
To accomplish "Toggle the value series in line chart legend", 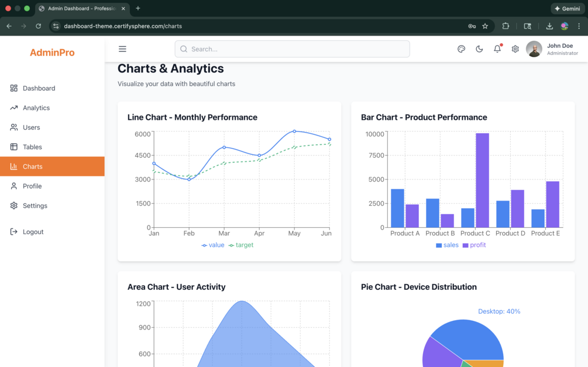I will point(212,245).
